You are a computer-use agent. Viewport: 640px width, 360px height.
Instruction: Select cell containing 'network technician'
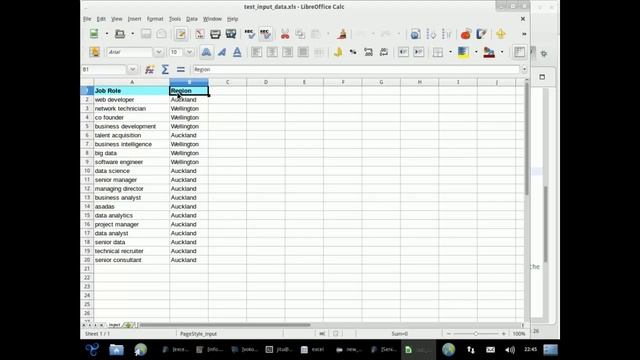pyautogui.click(x=131, y=109)
